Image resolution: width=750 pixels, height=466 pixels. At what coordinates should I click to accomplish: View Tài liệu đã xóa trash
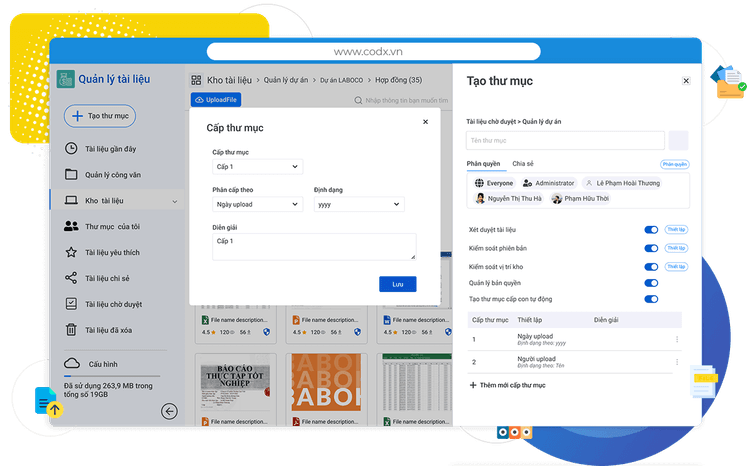pos(112,329)
